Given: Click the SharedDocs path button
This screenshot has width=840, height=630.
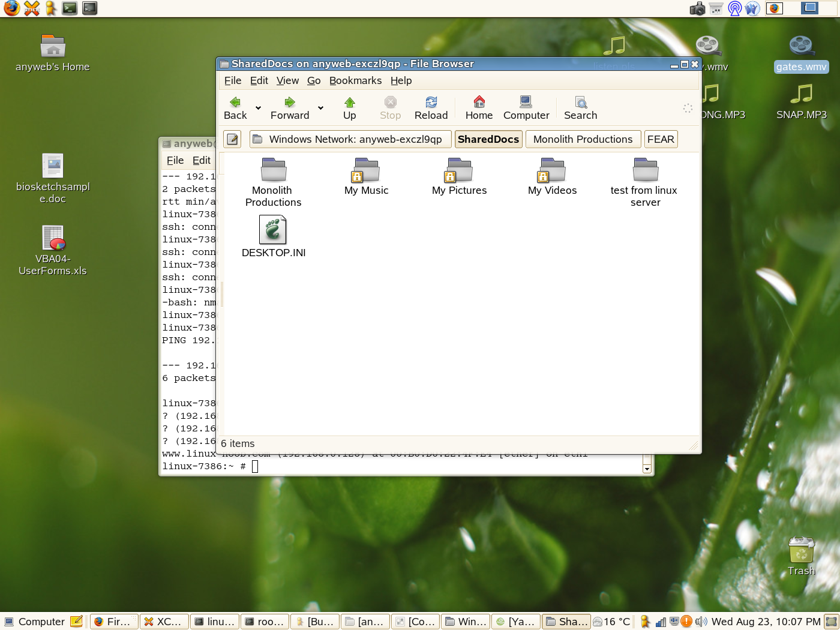Looking at the screenshot, I should (x=488, y=139).
